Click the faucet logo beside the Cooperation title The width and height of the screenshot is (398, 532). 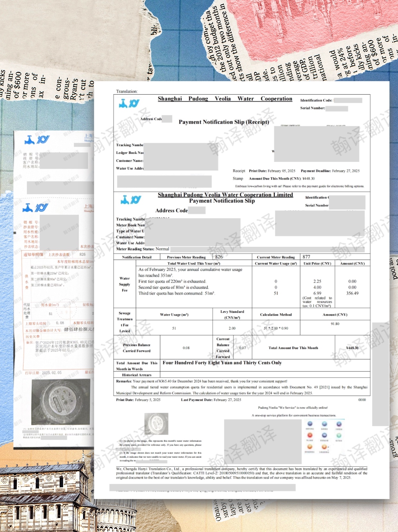129,103
